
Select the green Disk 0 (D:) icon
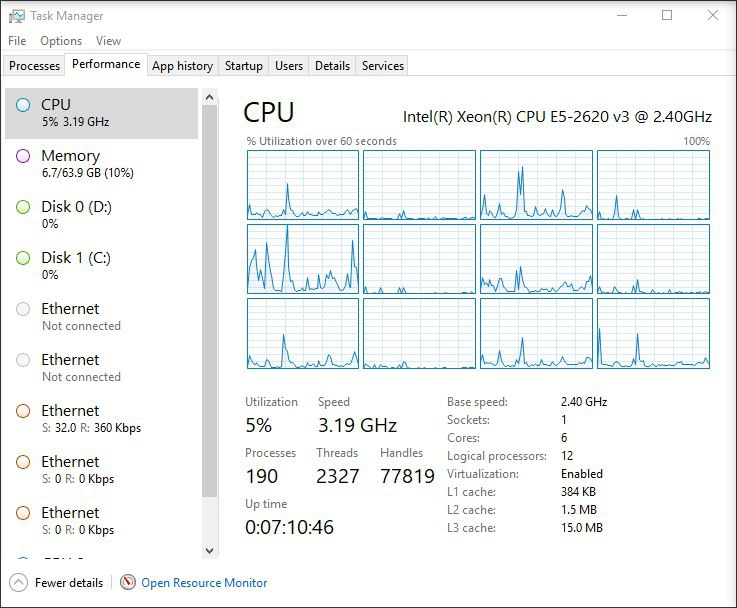pos(23,207)
